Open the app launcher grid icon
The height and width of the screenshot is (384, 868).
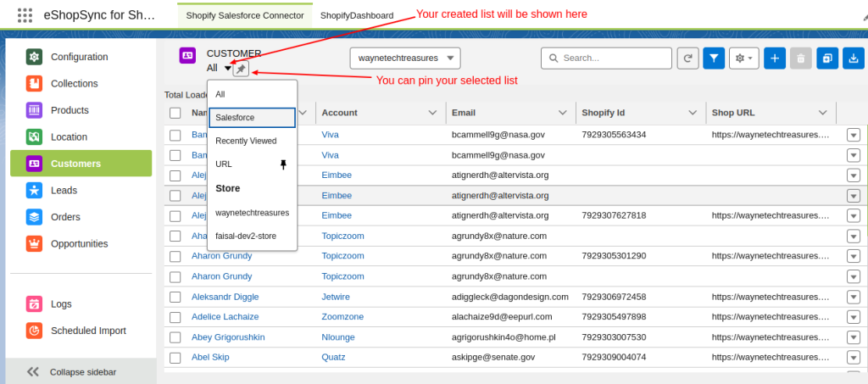click(x=25, y=15)
